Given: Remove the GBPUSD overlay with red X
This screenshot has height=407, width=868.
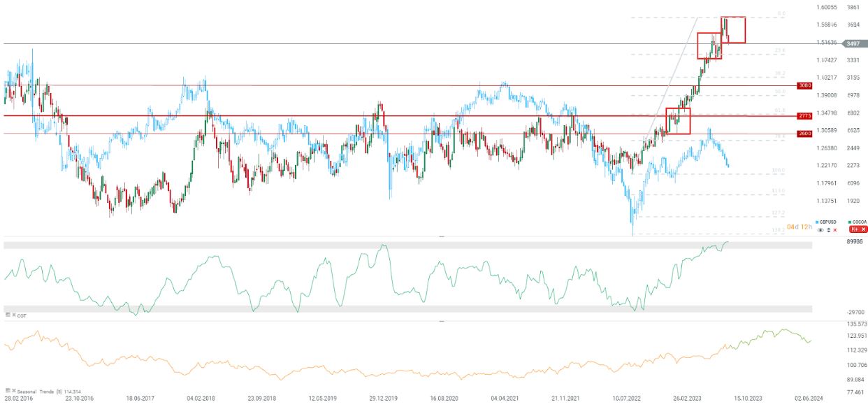Looking at the screenshot, I should [835, 230].
